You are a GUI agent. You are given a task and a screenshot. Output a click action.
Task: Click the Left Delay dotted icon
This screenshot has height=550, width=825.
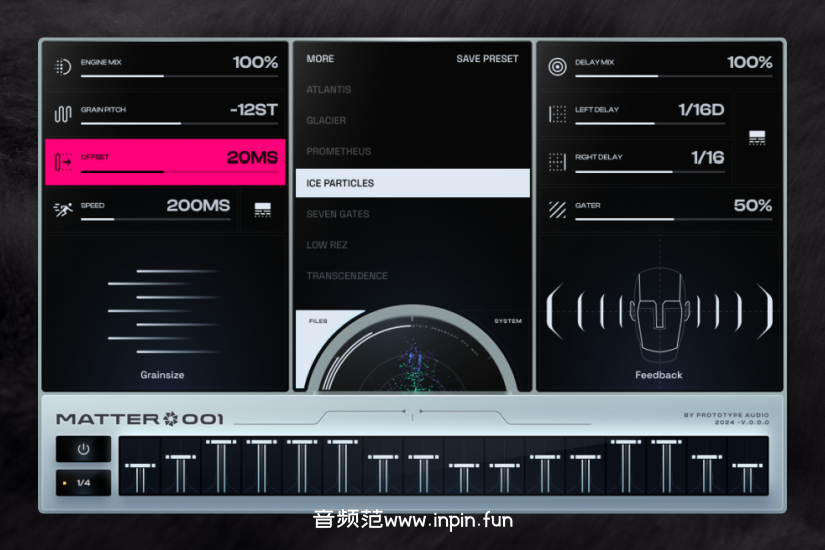tap(557, 114)
